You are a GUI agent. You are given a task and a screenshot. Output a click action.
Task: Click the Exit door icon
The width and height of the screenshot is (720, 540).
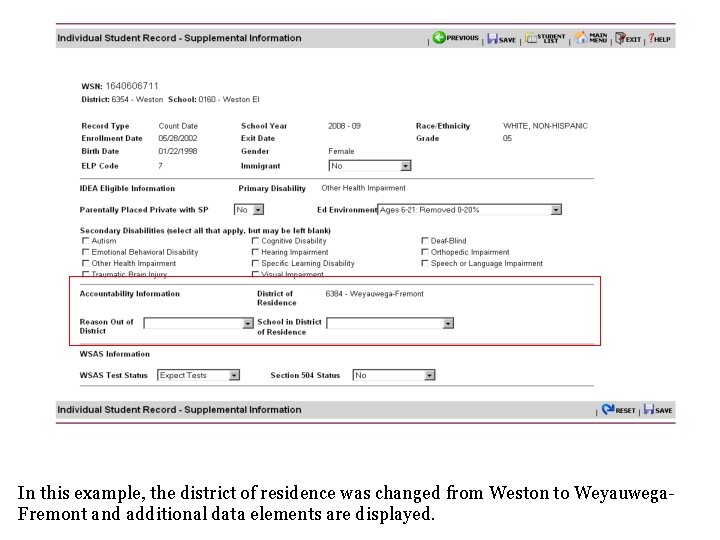click(620, 38)
